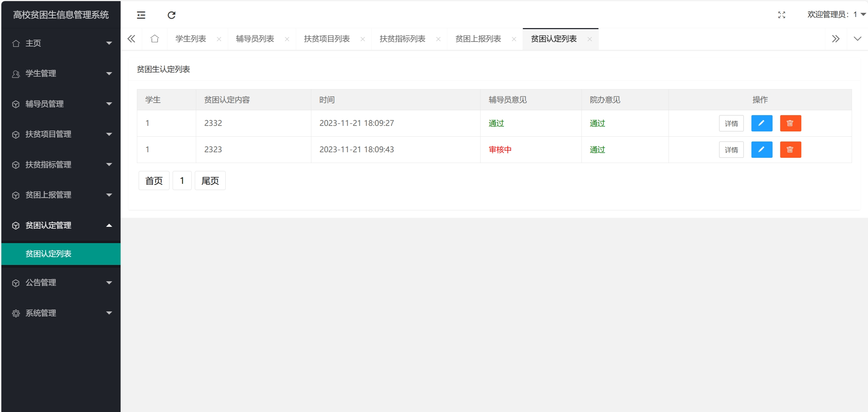Delete the record with content 2323

point(790,149)
